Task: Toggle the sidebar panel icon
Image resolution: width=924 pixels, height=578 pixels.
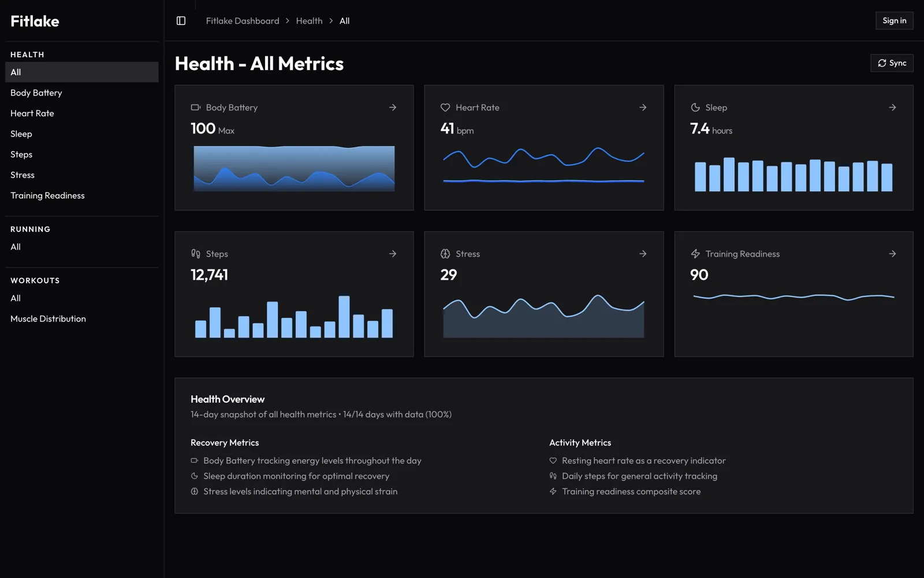Action: coord(181,21)
